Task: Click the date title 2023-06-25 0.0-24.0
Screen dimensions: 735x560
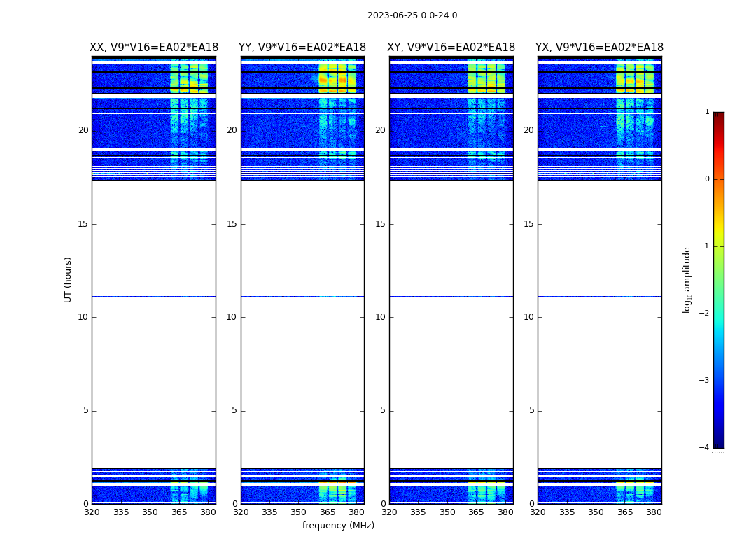Action: pyautogui.click(x=412, y=15)
